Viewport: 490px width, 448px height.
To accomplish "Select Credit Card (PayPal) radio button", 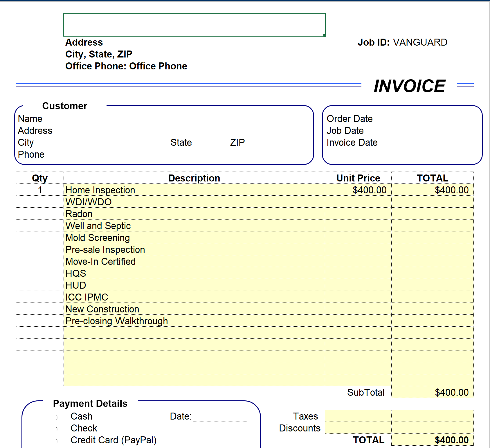I will point(57,441).
